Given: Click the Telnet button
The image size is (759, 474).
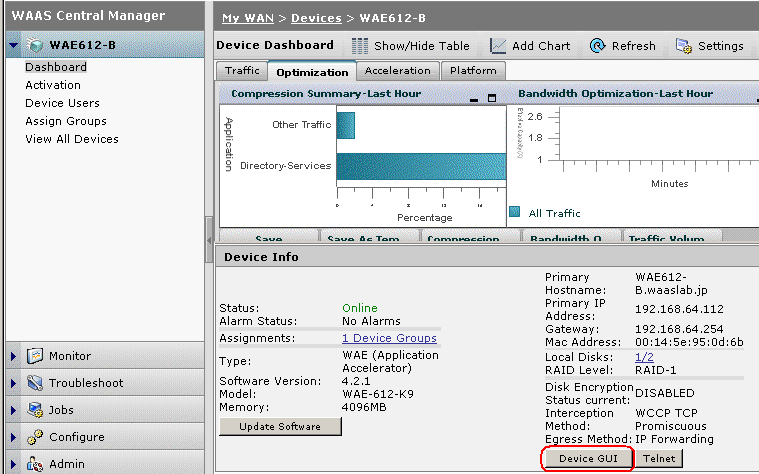Looking at the screenshot, I should coord(659,459).
